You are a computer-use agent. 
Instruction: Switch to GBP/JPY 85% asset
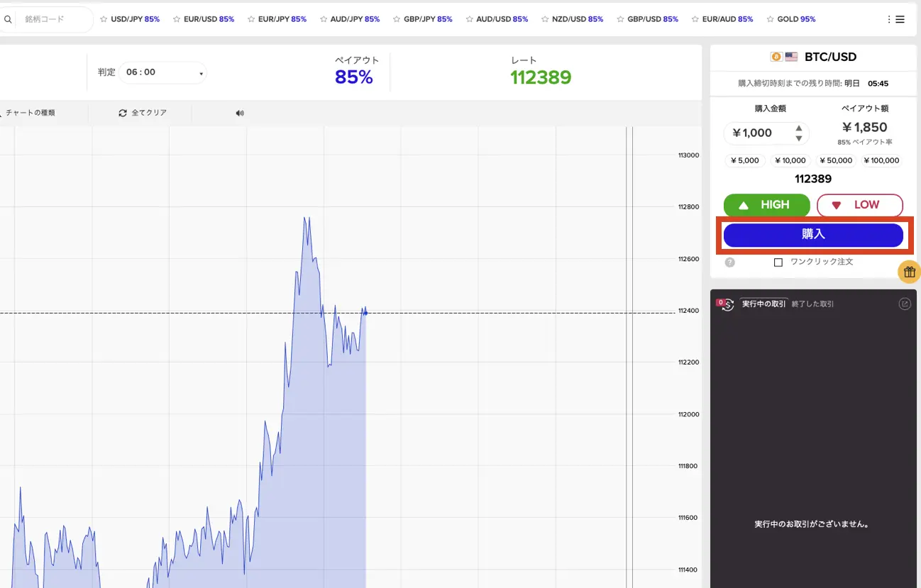click(428, 19)
